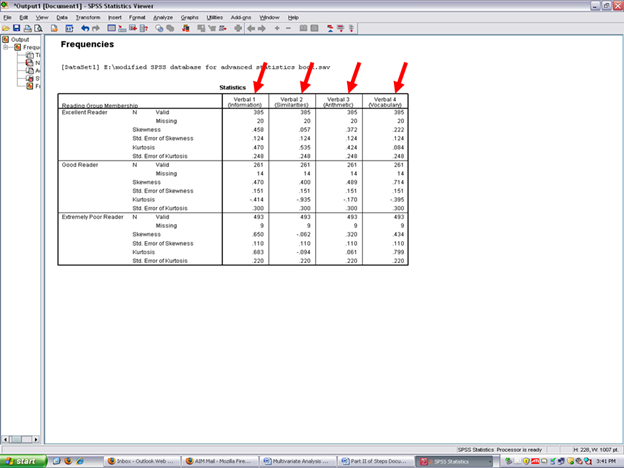
Task: Open the Transform menu
Action: click(x=87, y=17)
